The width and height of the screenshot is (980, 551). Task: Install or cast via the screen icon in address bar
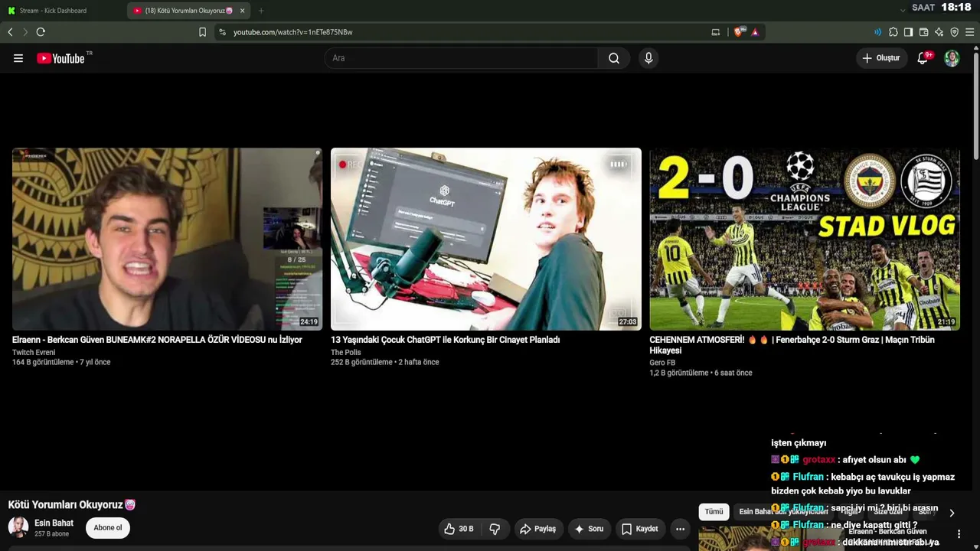[716, 32]
